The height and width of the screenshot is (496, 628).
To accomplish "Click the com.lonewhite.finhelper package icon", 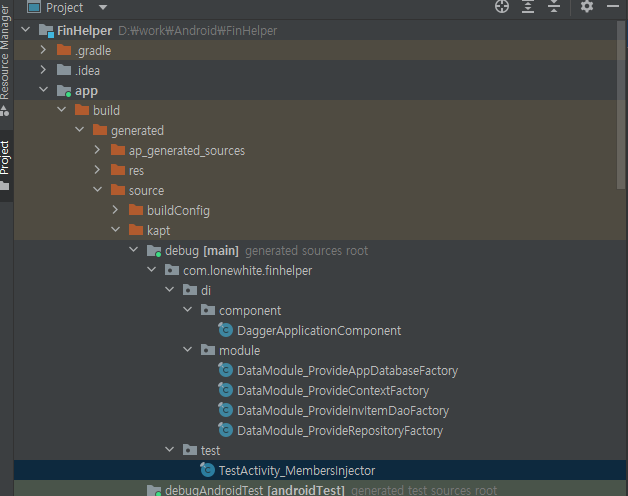I will pyautogui.click(x=172, y=270).
